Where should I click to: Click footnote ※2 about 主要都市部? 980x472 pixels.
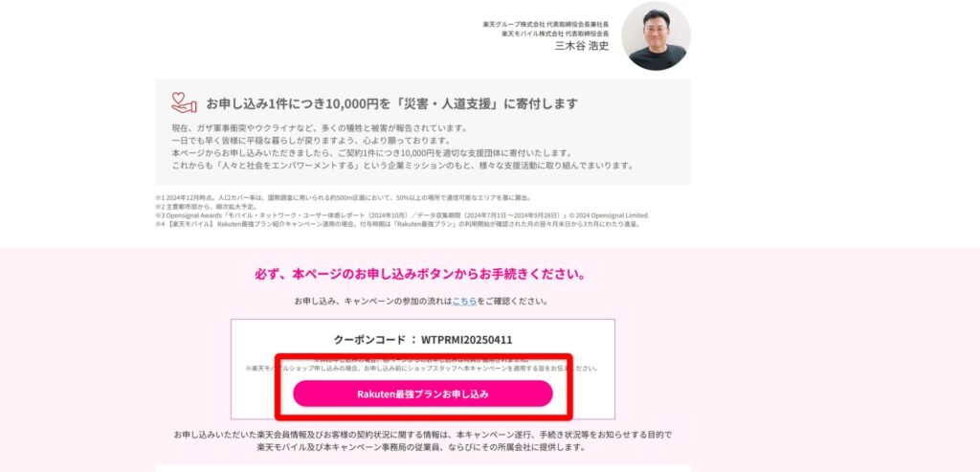click(x=206, y=206)
